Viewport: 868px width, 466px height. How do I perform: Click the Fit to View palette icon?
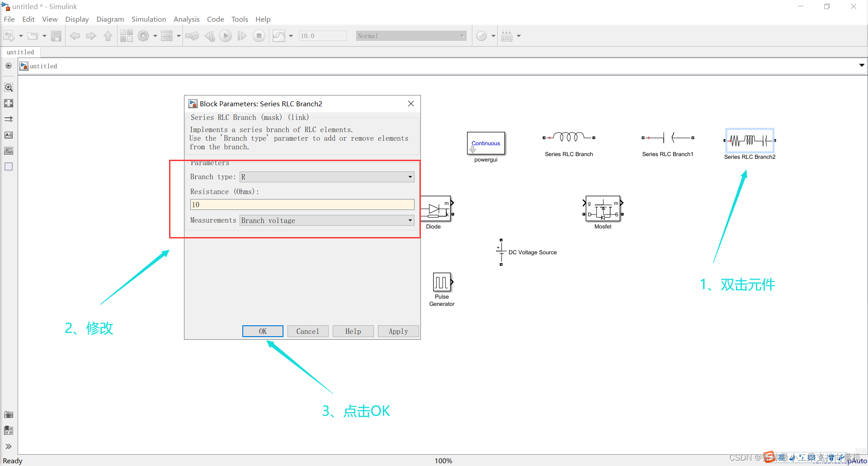pyautogui.click(x=9, y=103)
